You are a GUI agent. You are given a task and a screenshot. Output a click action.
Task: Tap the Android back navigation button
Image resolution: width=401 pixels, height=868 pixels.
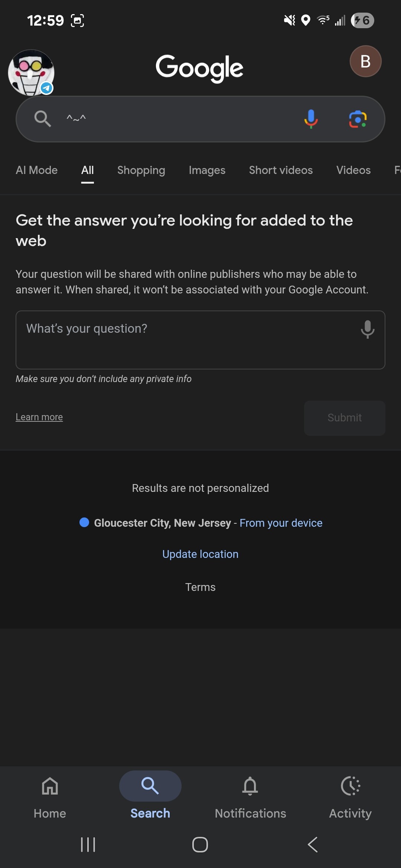coord(313,845)
